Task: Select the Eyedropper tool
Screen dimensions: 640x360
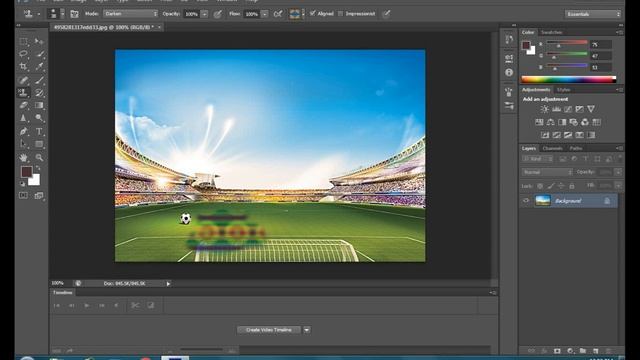Action: click(39, 66)
